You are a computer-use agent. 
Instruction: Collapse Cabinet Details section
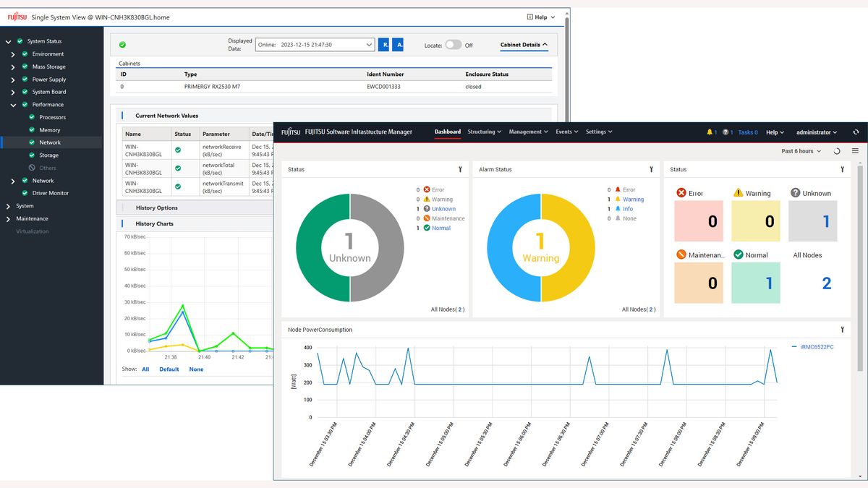[524, 45]
